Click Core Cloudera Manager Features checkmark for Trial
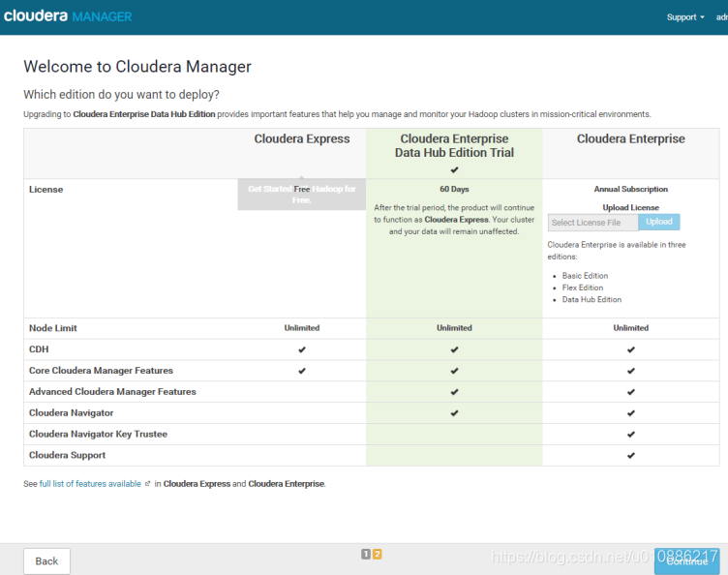This screenshot has width=728, height=575. point(454,371)
